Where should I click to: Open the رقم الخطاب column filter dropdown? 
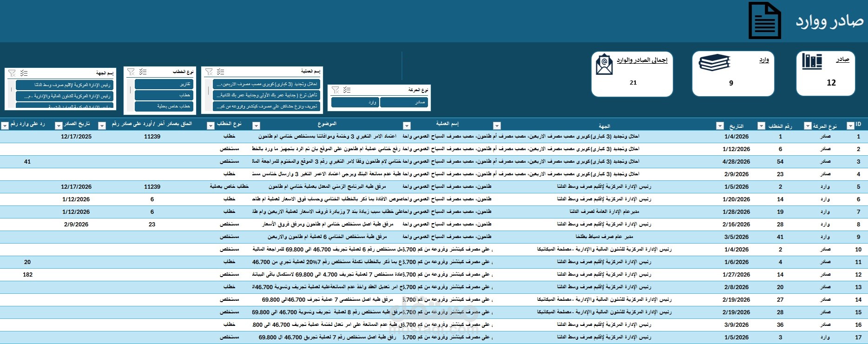(761, 126)
